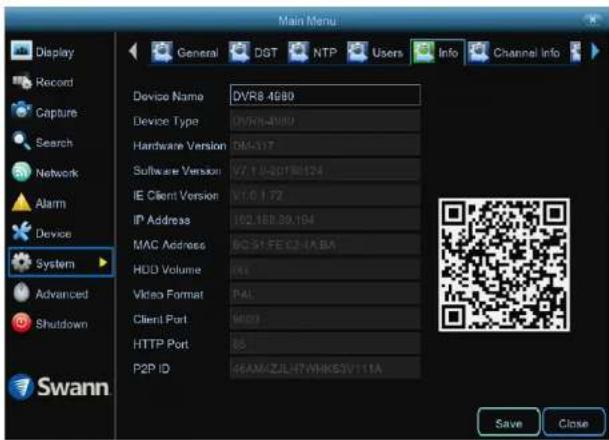Click the Hardware Version value field
The image size is (609, 440).
(325, 146)
